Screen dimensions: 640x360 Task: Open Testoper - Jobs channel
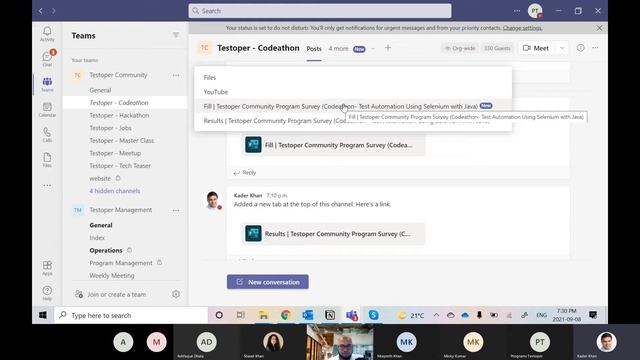tap(111, 128)
